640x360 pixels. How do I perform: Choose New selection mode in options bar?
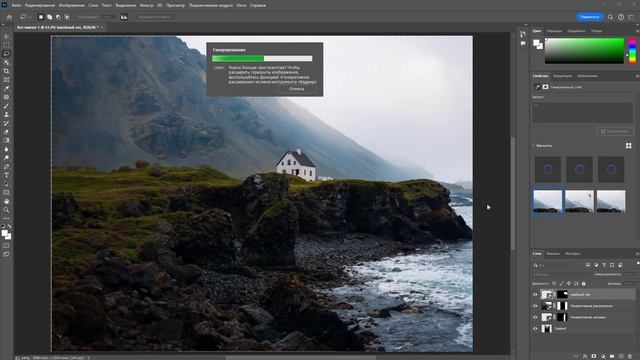point(40,17)
